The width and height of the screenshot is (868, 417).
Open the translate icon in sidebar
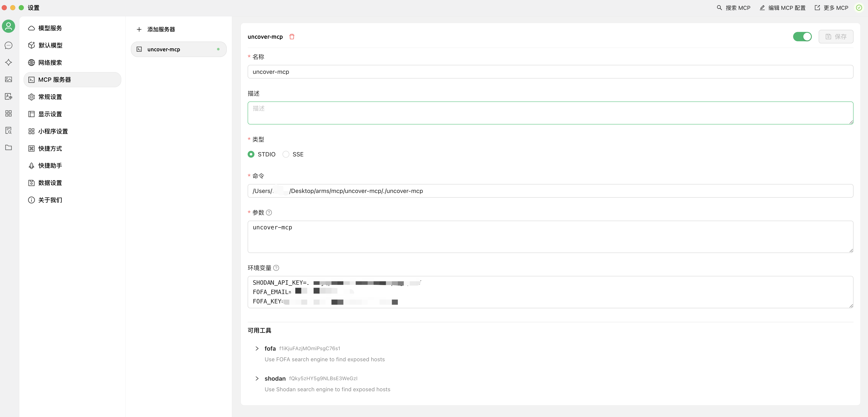click(9, 97)
